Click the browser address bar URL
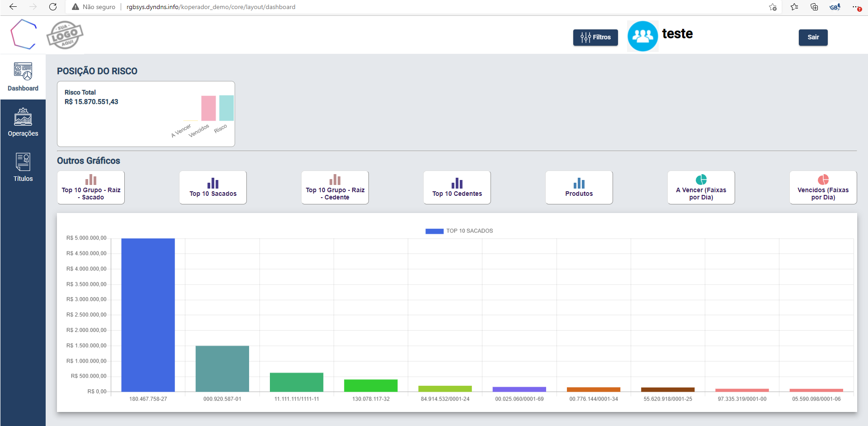This screenshot has height=426, width=868. pyautogui.click(x=211, y=7)
